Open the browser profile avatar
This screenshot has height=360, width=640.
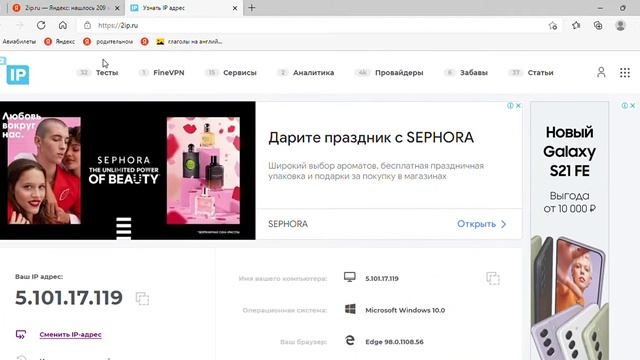[x=620, y=25]
